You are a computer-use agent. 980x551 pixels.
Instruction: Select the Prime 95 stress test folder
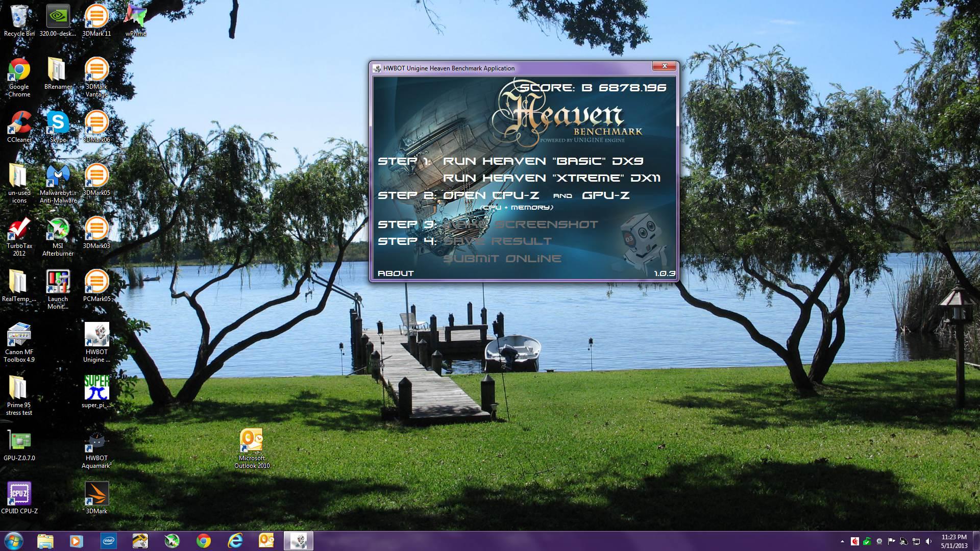(x=19, y=396)
